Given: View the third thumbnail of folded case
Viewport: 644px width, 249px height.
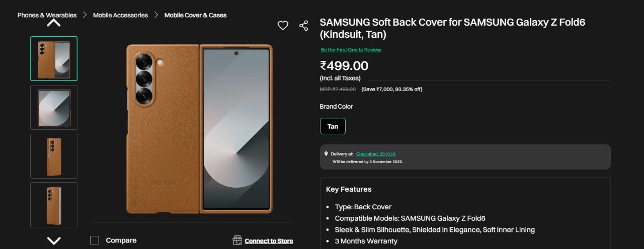Looking at the screenshot, I should (54, 156).
